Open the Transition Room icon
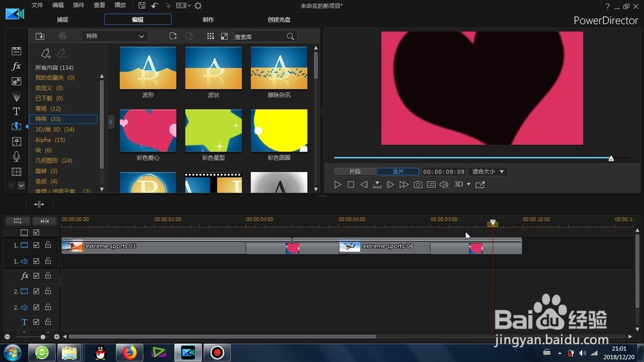644x362 pixels. 17,126
